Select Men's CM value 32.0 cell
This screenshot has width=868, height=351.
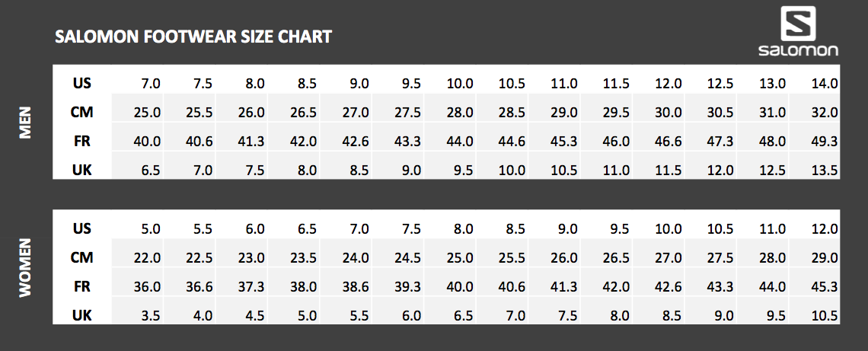click(x=824, y=112)
